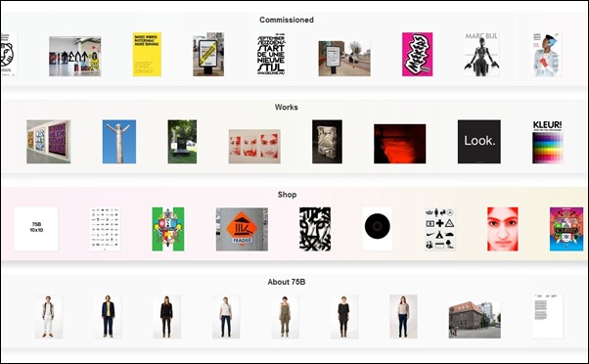Click the orange FRAGILE sticker thumbnail
The width and height of the screenshot is (589, 364).
(242, 229)
